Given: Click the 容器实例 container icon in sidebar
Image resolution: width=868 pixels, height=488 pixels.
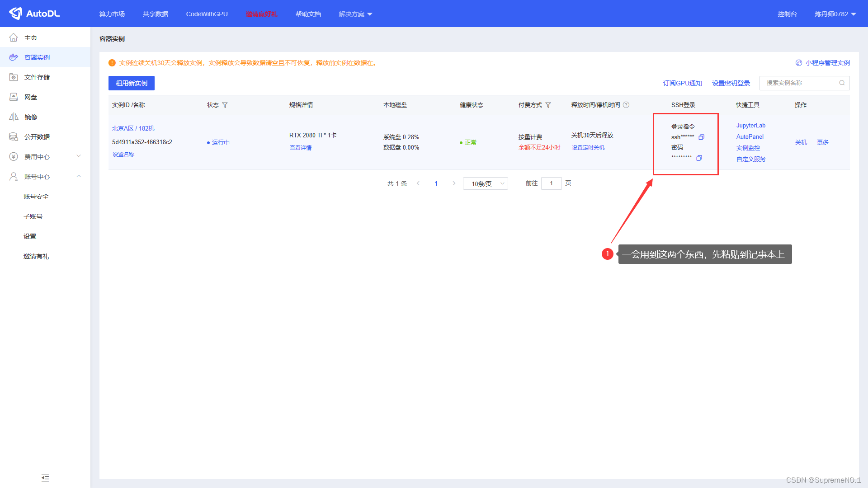Looking at the screenshot, I should coord(14,57).
